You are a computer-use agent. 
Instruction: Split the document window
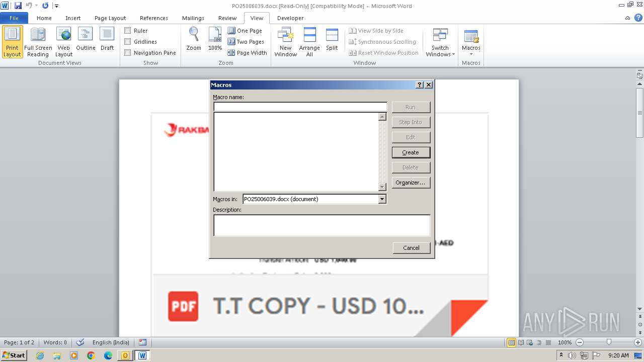[x=332, y=40]
